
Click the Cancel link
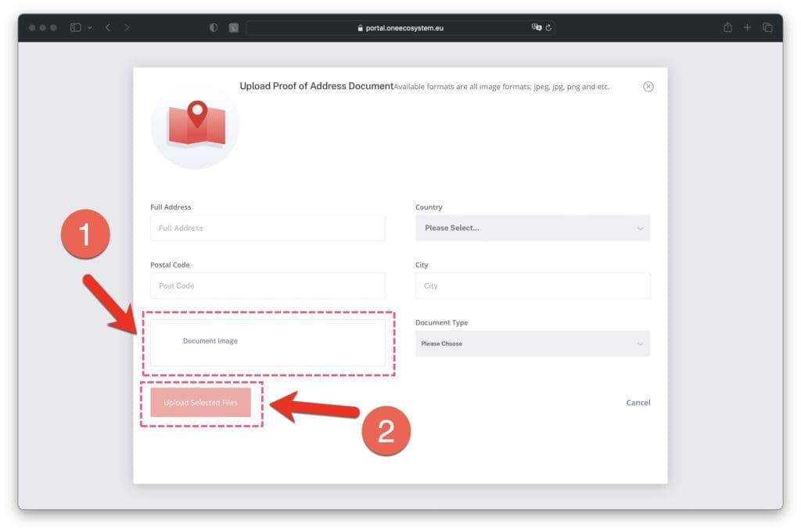[638, 403]
